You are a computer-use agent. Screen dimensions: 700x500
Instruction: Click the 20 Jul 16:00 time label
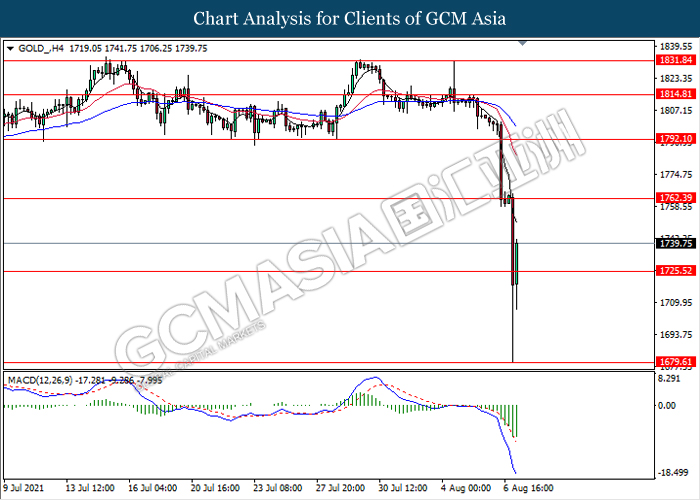[x=215, y=488]
